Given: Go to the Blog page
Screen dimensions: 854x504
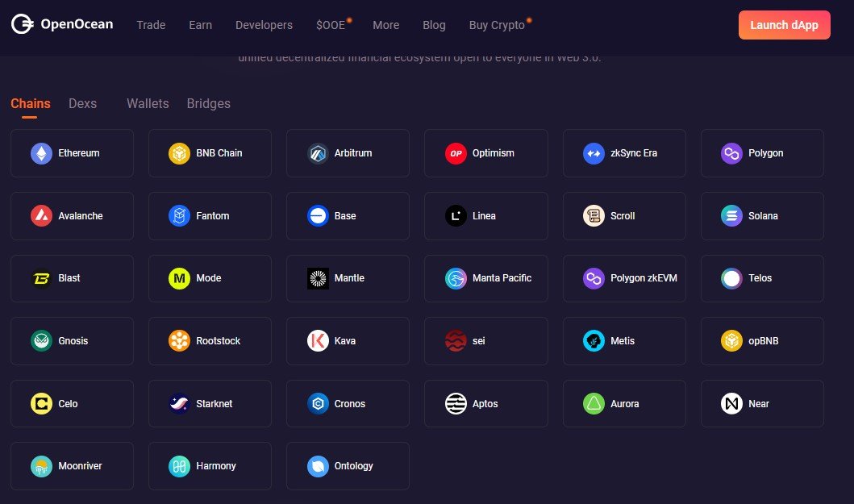Looking at the screenshot, I should 434,25.
